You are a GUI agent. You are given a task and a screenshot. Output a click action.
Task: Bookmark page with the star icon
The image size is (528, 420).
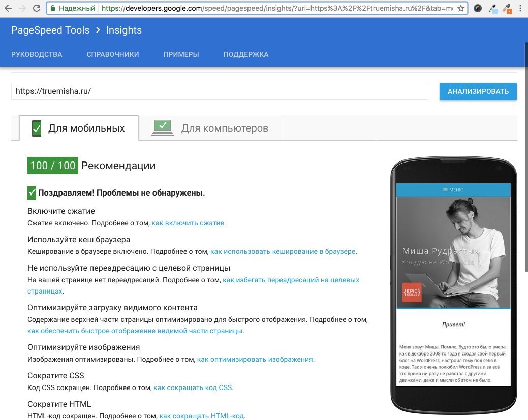460,8
